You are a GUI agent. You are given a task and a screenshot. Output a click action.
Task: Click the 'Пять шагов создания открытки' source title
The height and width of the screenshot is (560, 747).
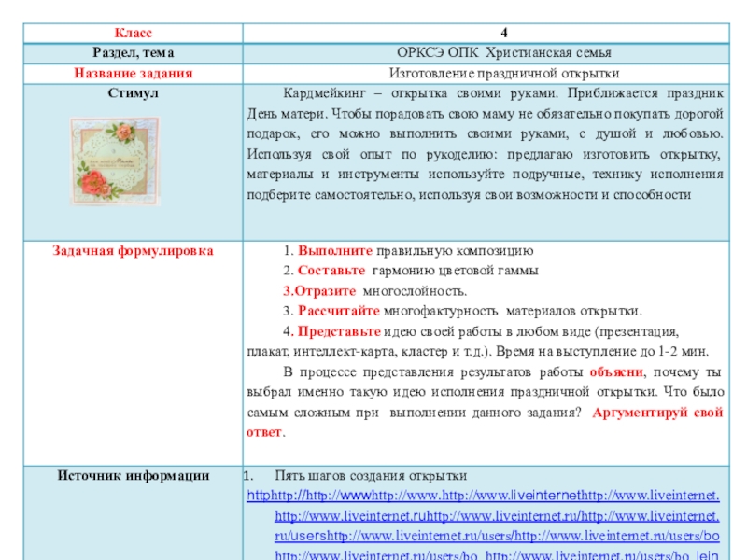371,475
